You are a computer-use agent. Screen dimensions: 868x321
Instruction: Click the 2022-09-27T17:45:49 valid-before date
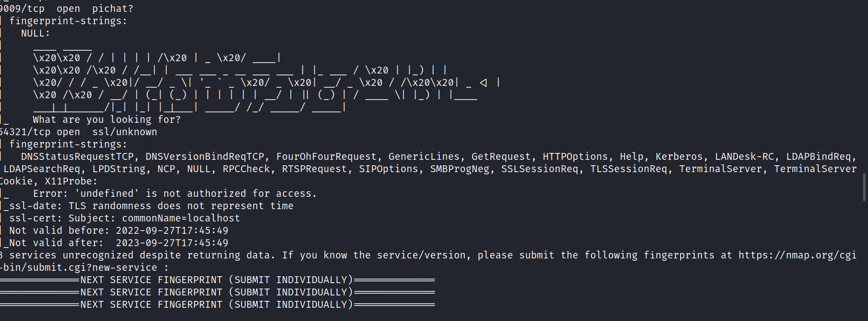172,231
